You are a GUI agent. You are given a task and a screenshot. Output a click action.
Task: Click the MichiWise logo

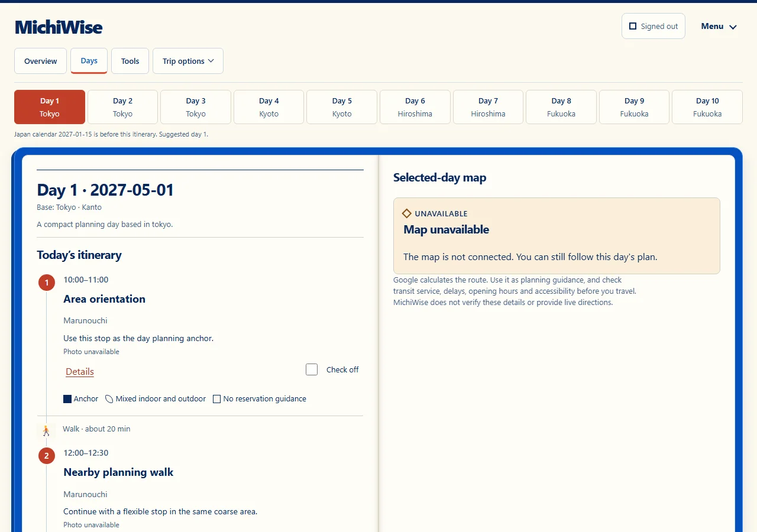click(x=59, y=27)
